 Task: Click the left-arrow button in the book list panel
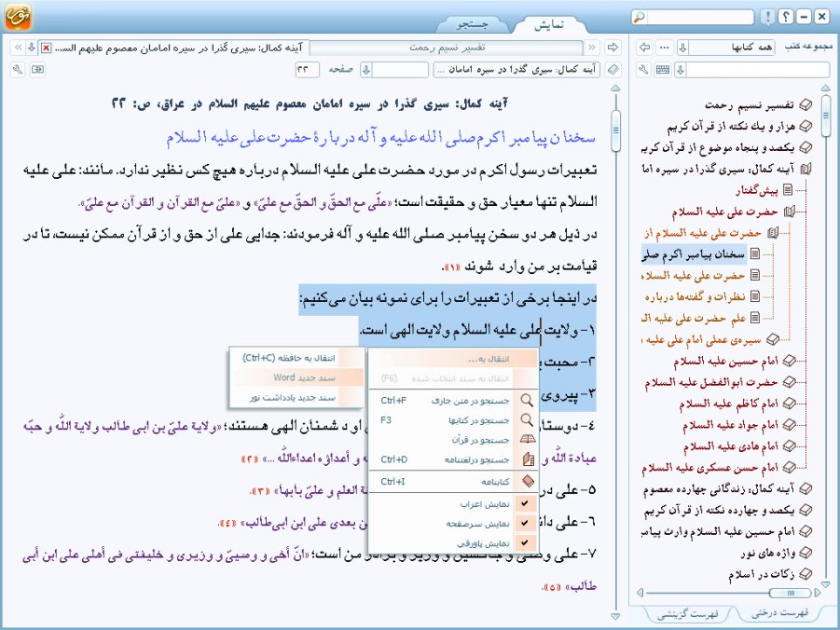pyautogui.click(x=645, y=48)
